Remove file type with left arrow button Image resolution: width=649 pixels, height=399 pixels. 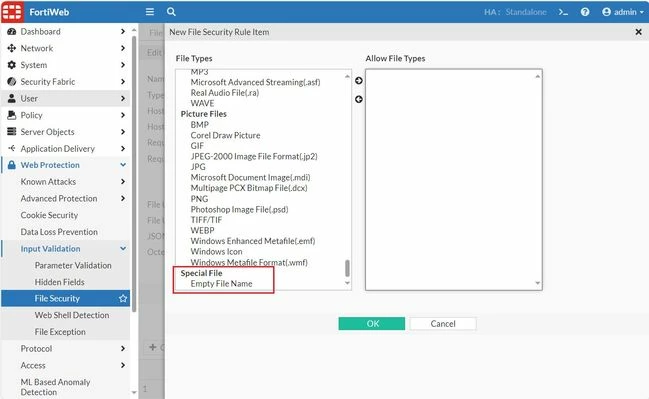pyautogui.click(x=359, y=99)
